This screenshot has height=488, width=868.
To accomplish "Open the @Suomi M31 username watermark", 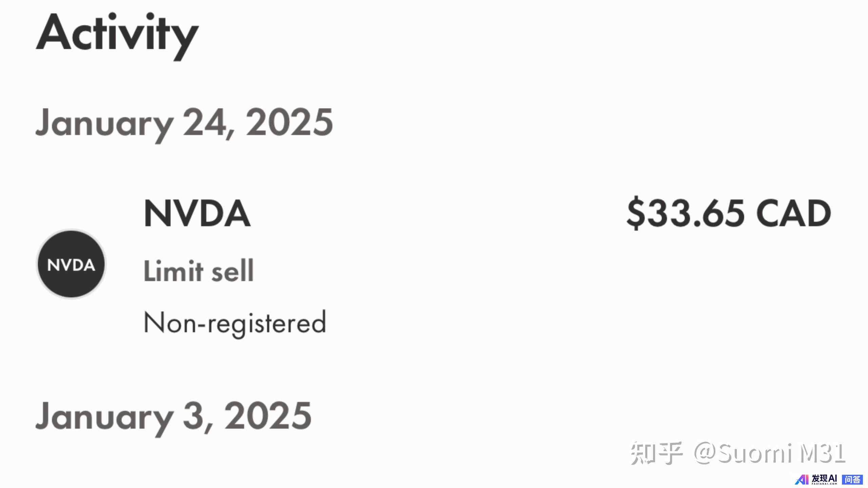I will point(770,453).
